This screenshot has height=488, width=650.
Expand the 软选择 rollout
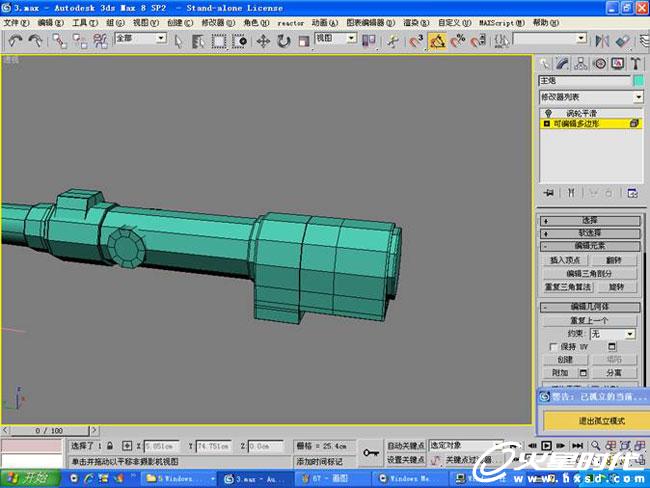589,233
